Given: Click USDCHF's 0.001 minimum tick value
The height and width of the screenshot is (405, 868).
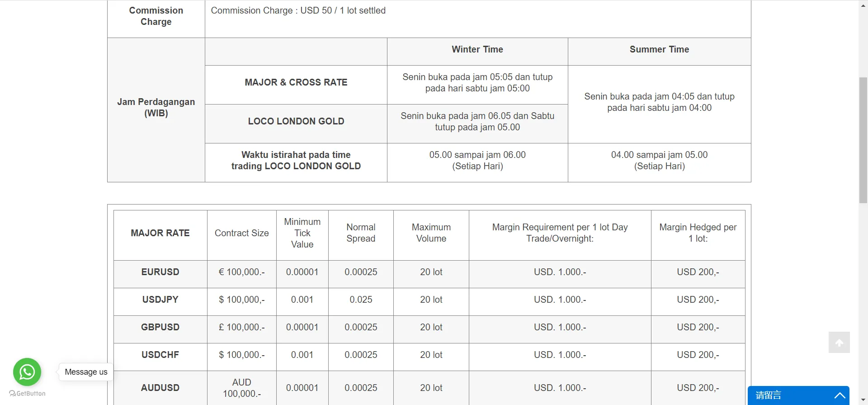Looking at the screenshot, I should coord(302,355).
